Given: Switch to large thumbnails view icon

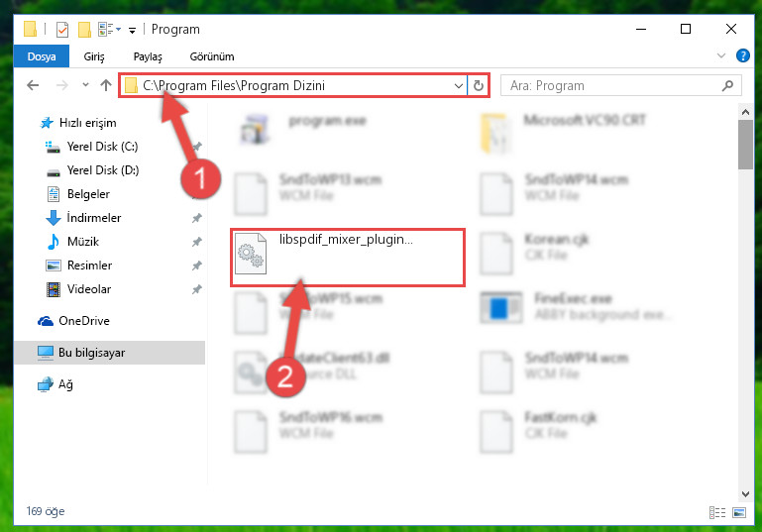Looking at the screenshot, I should click(739, 512).
